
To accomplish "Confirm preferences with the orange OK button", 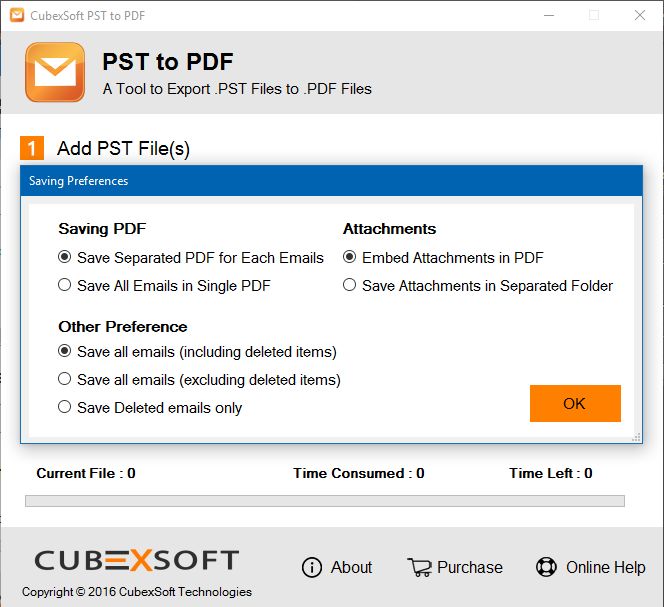I will pos(575,403).
